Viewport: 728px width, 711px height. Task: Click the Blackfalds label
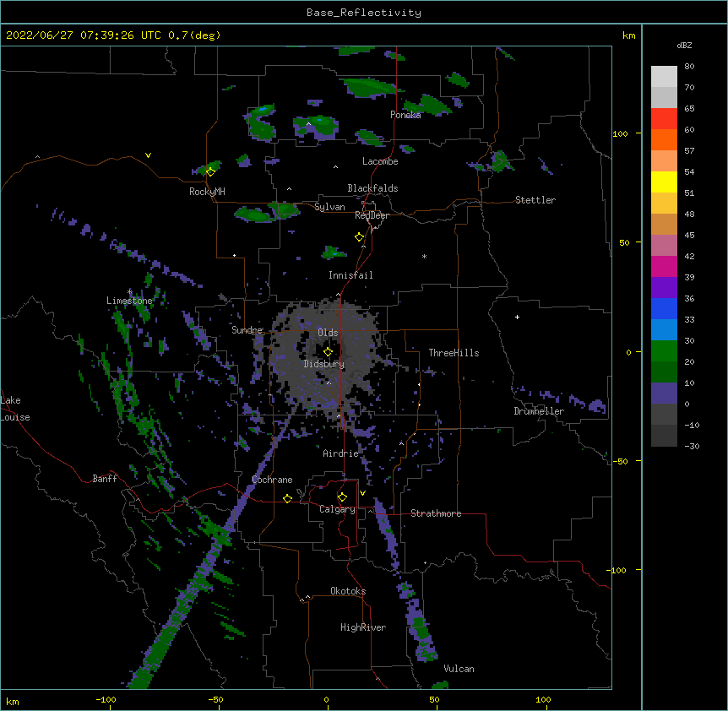372,188
